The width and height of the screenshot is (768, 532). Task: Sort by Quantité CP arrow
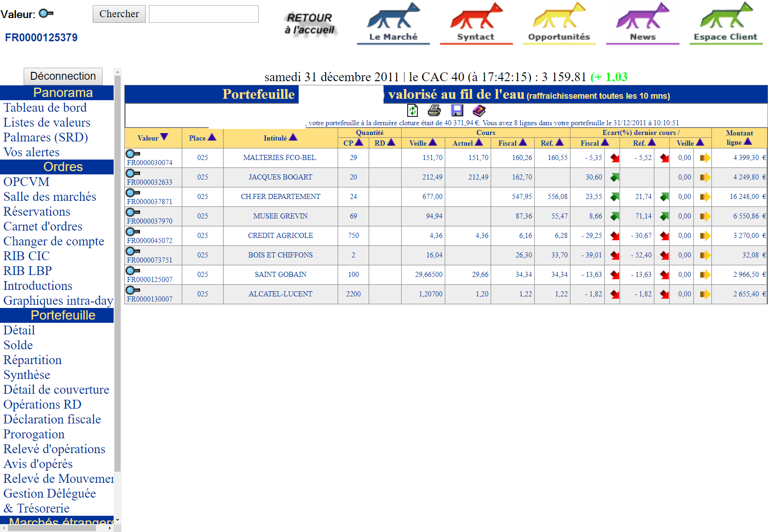coord(359,142)
